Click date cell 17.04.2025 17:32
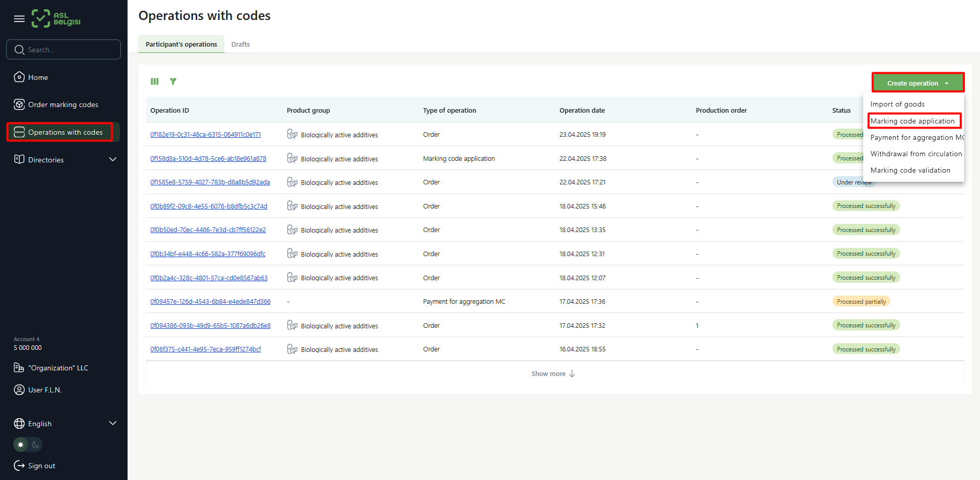Screen dimensions: 980x480 tap(582, 325)
